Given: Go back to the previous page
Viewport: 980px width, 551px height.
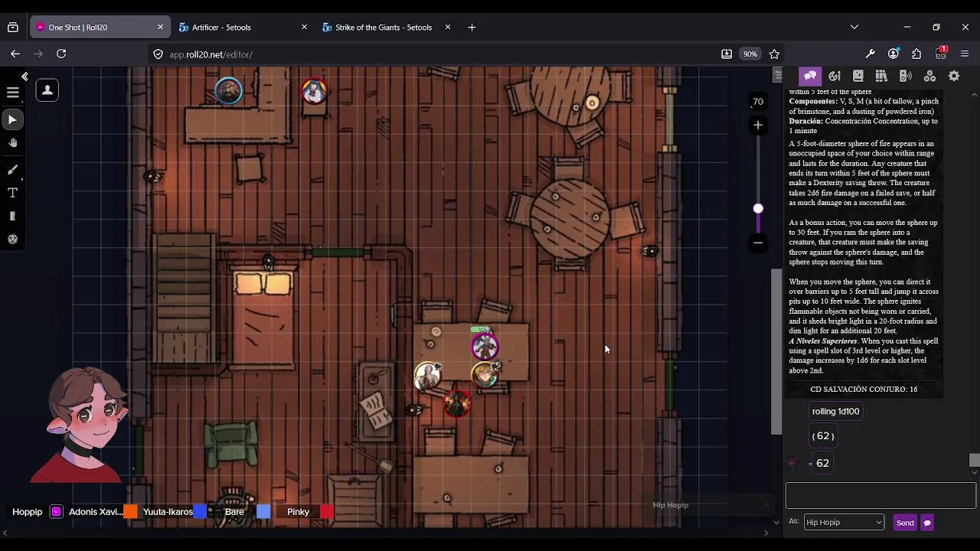Looking at the screenshot, I should (15, 54).
